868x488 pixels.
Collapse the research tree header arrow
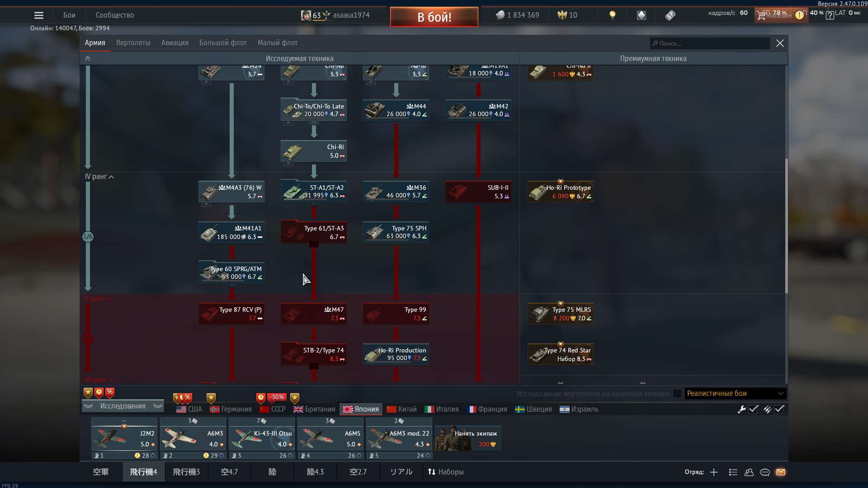[88, 59]
